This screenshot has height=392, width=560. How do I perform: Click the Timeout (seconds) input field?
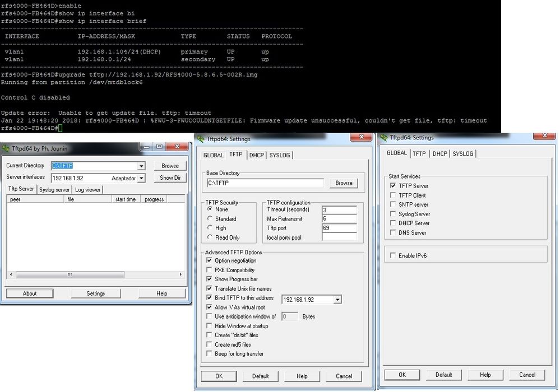[x=339, y=209]
